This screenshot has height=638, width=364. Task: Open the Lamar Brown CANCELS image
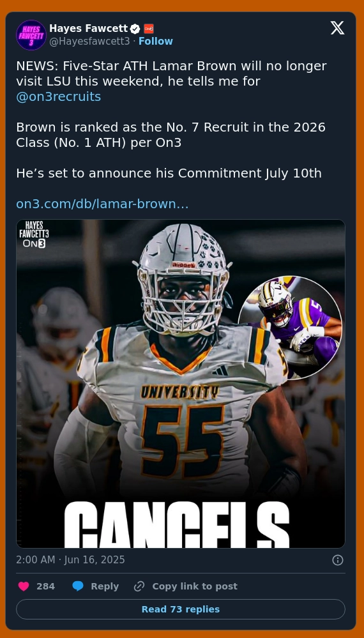181,384
